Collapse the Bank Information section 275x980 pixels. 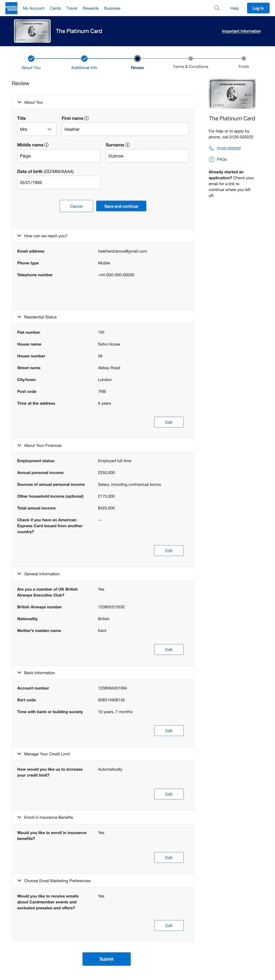pos(19,673)
